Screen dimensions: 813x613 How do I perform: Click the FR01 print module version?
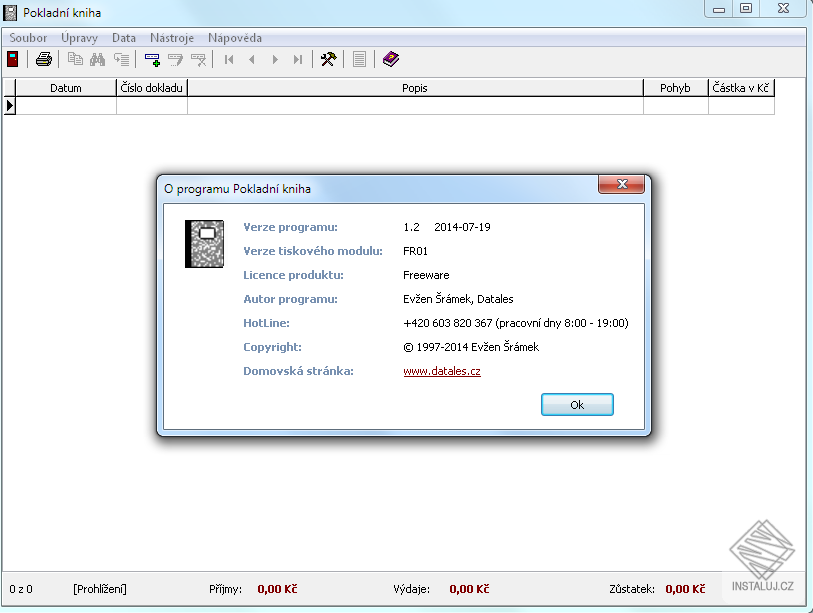(415, 251)
